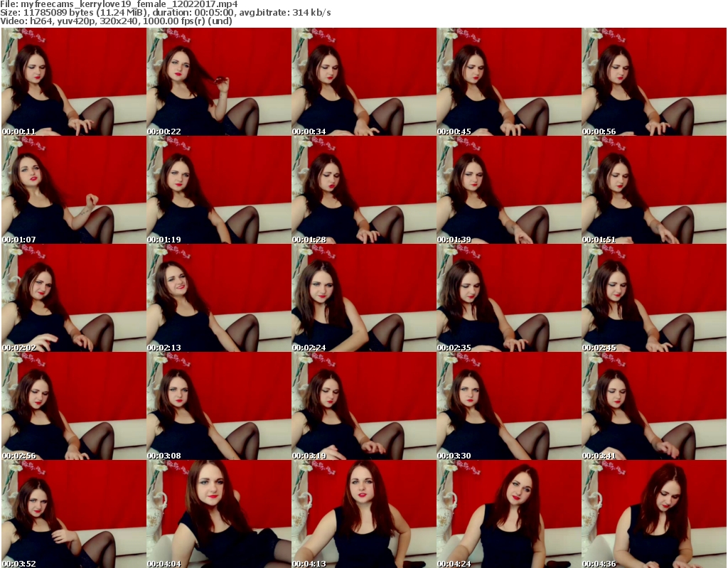Open the frame at 00:04:04
The image size is (728, 568).
click(219, 514)
